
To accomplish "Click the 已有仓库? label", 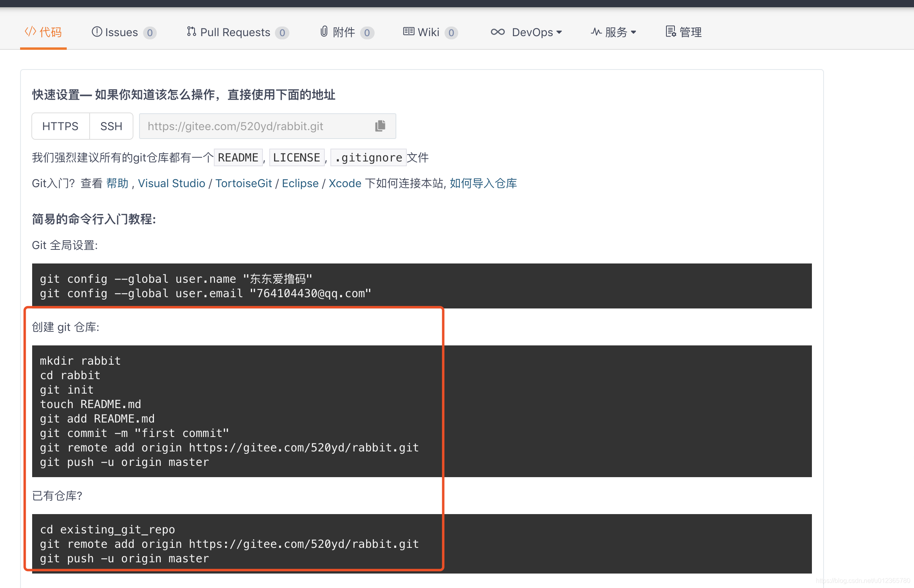I will coord(57,496).
